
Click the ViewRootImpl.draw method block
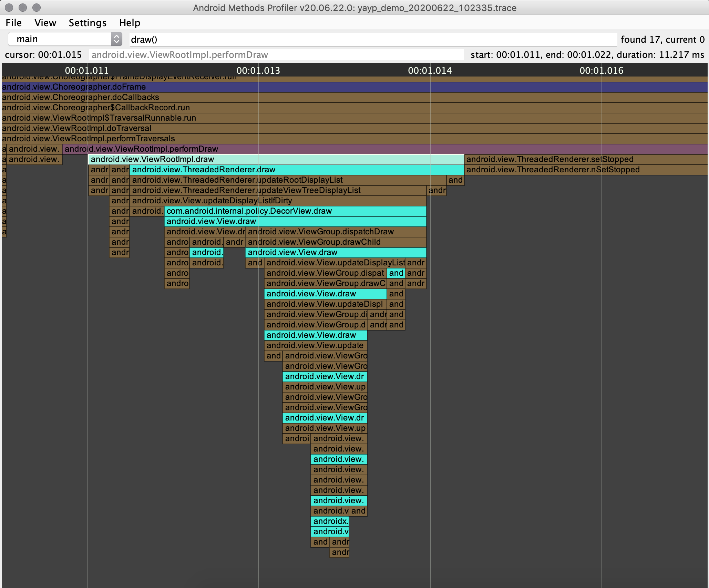pos(276,159)
